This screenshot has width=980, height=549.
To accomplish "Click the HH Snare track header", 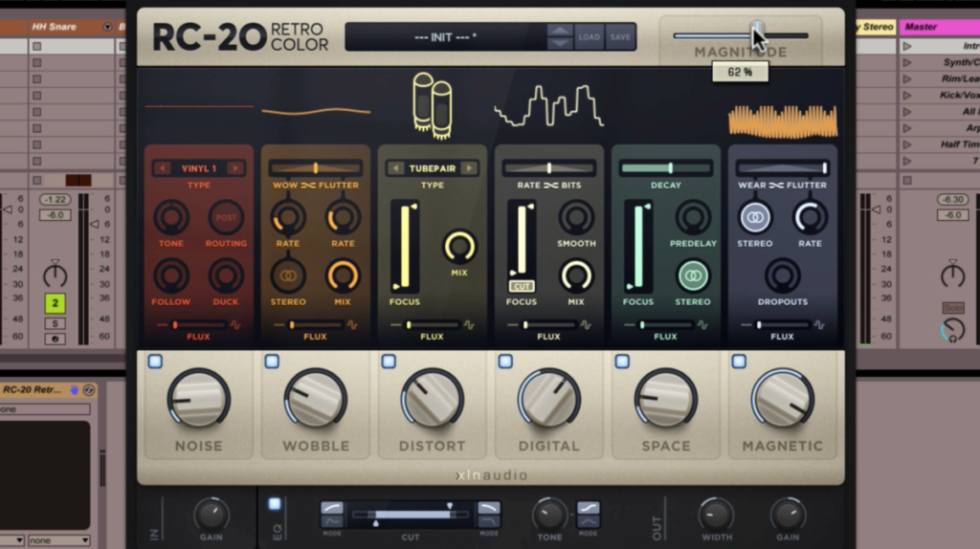I will tap(59, 27).
